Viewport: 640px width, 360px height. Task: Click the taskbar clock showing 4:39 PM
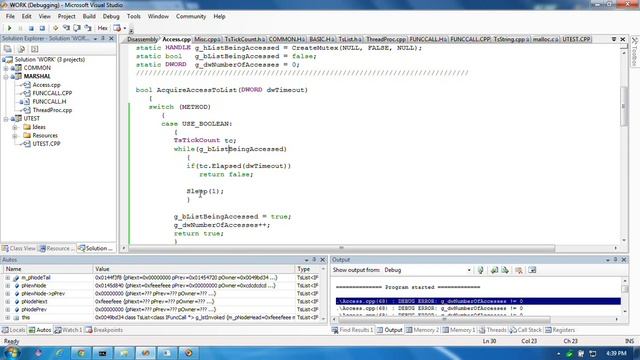pyautogui.click(x=616, y=353)
